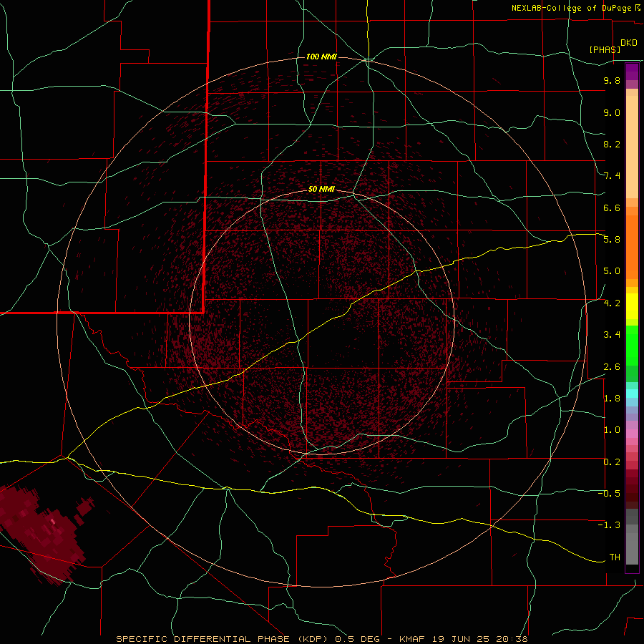The width and height of the screenshot is (644, 644).
Task: Click the 8.2 scale value
Action: (x=612, y=144)
